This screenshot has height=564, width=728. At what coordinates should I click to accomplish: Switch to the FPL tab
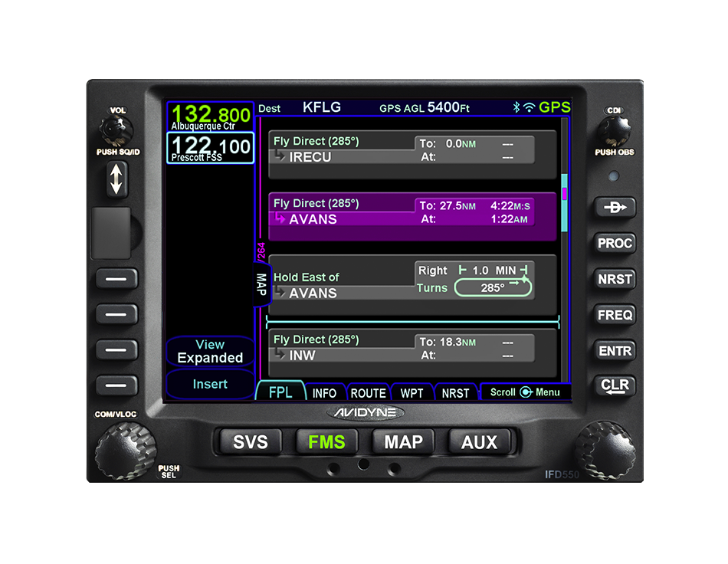(280, 392)
